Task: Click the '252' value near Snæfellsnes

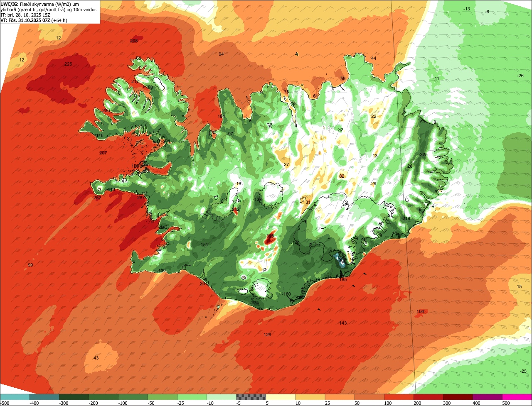Action: coord(97,198)
